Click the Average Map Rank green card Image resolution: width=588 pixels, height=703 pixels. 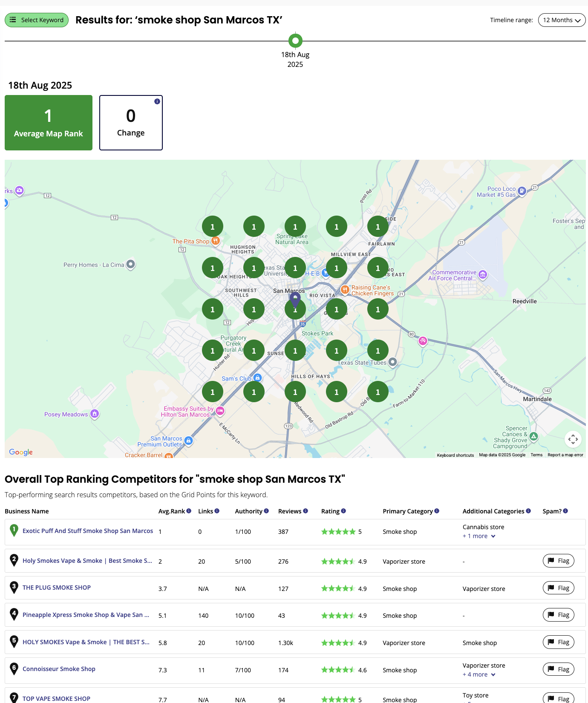point(49,123)
